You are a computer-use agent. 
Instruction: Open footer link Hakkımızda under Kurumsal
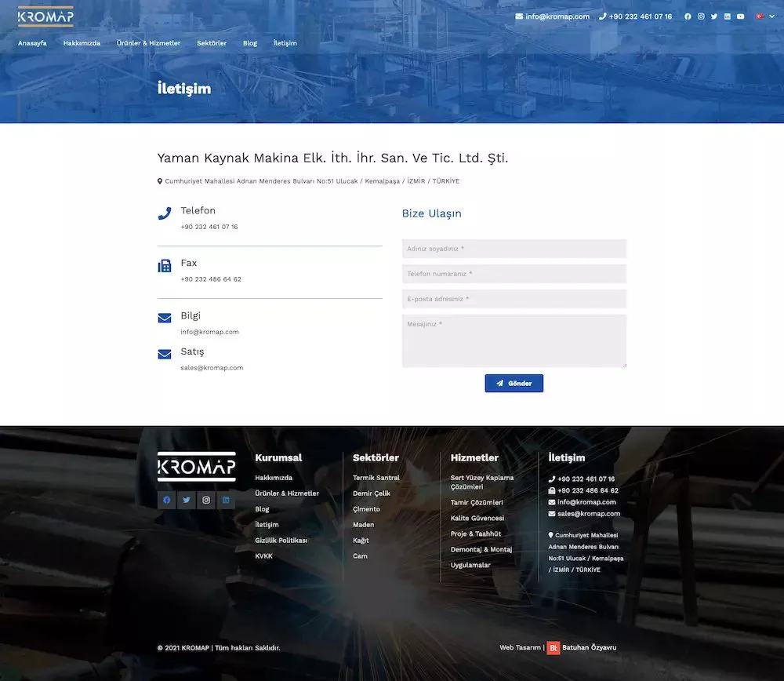click(274, 478)
